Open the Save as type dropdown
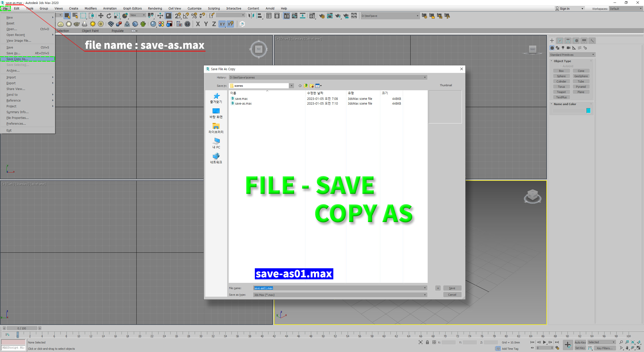 coord(425,295)
